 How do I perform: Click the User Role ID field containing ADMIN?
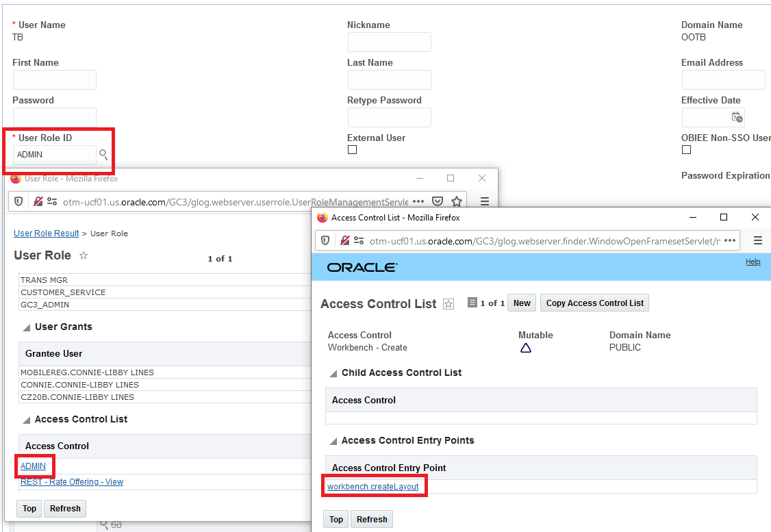tap(55, 154)
